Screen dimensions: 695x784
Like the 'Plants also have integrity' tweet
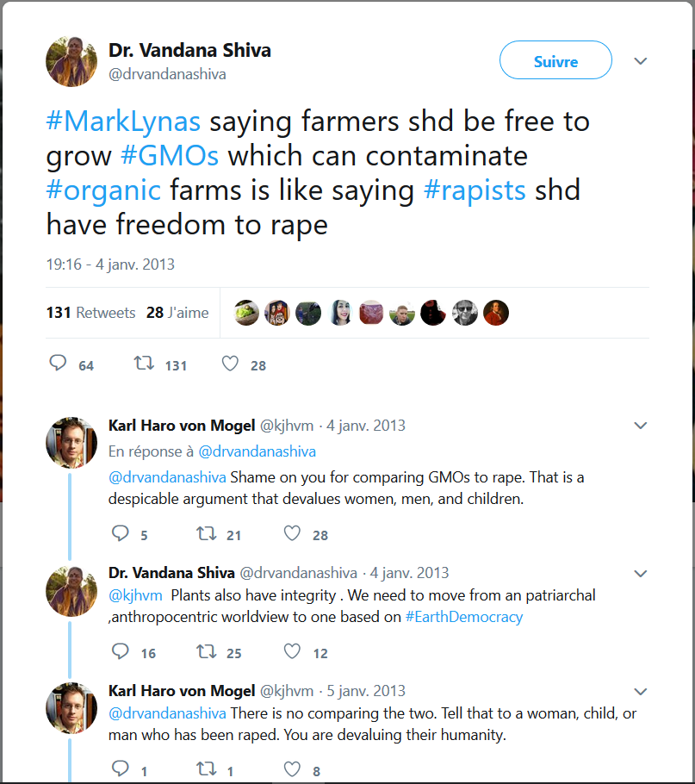tap(293, 652)
